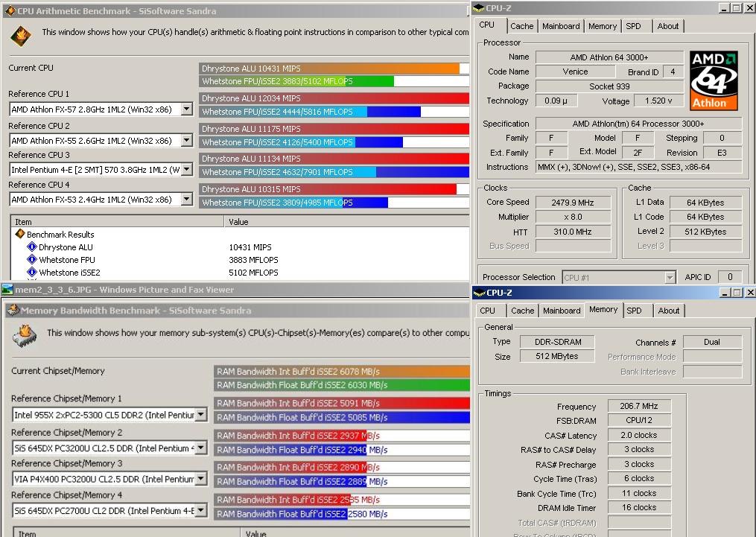The image size is (756, 537).
Task: Click the HTT 310.0 MHz field
Action: [x=573, y=232]
